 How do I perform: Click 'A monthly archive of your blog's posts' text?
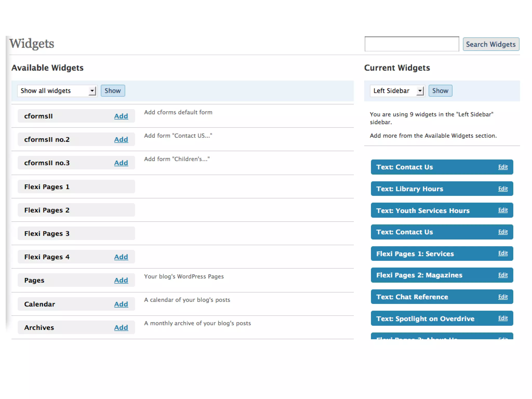(x=197, y=323)
